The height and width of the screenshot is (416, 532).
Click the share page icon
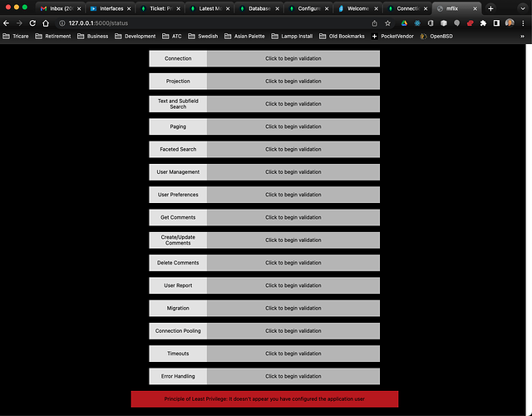pyautogui.click(x=375, y=23)
